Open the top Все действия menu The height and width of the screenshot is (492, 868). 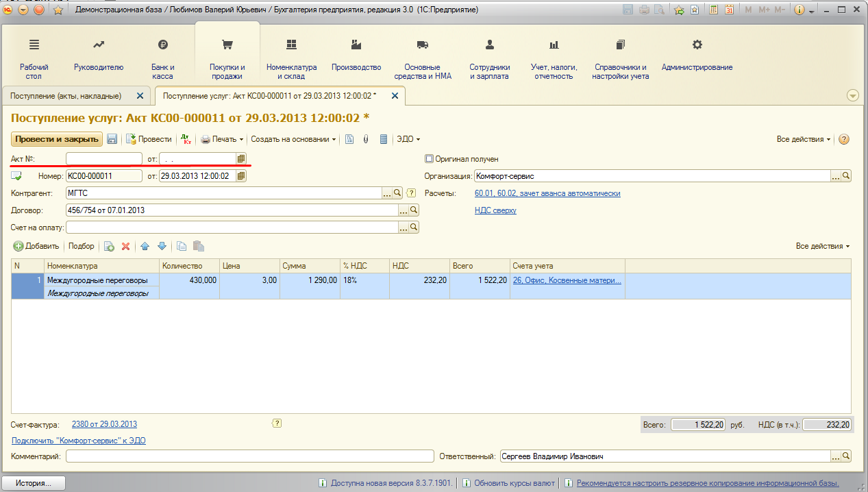pyautogui.click(x=804, y=139)
